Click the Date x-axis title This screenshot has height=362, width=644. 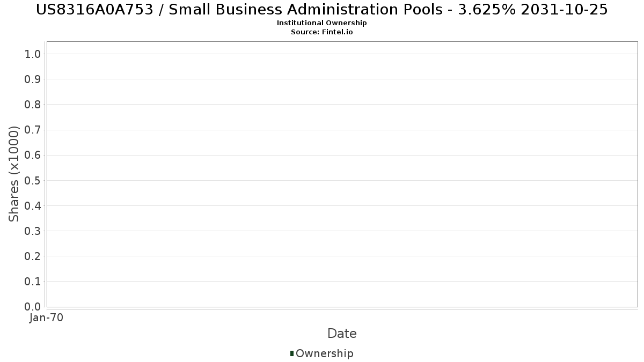(342, 334)
